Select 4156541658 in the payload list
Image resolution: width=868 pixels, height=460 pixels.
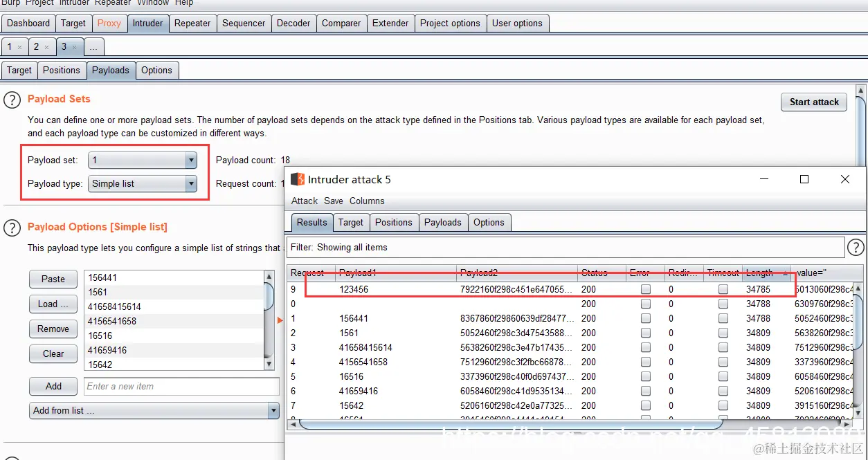coord(174,321)
